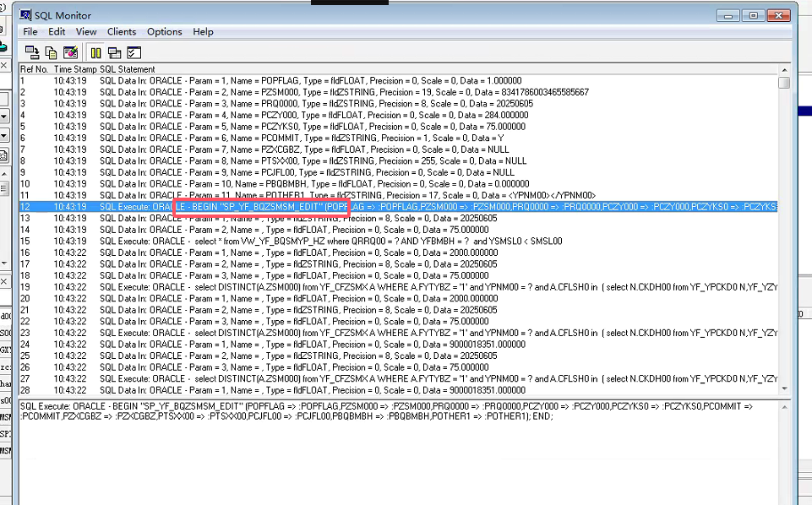812x505 pixels.
Task: Click the log list scrollbar thumb
Action: click(x=784, y=82)
